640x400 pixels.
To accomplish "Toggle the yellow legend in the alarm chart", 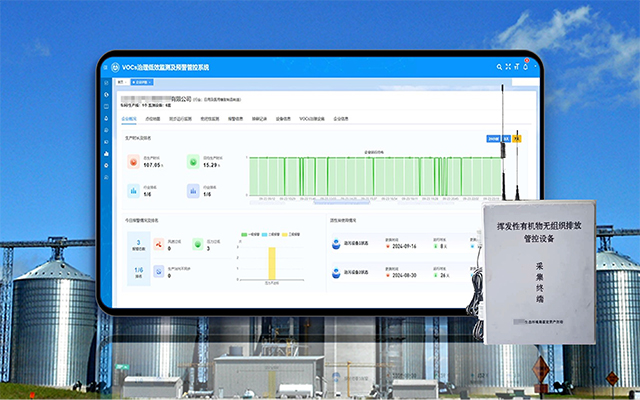I will click(x=283, y=236).
